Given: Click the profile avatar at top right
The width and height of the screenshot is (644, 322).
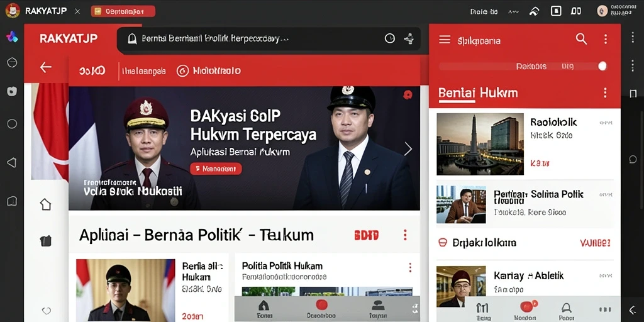Looking at the screenshot, I should tap(602, 11).
